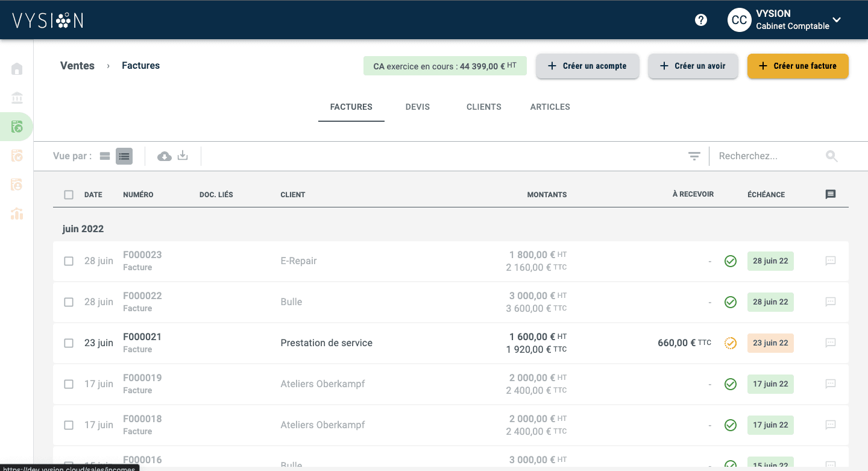
Task: Switch to the ARTICLES tab
Action: click(x=550, y=107)
